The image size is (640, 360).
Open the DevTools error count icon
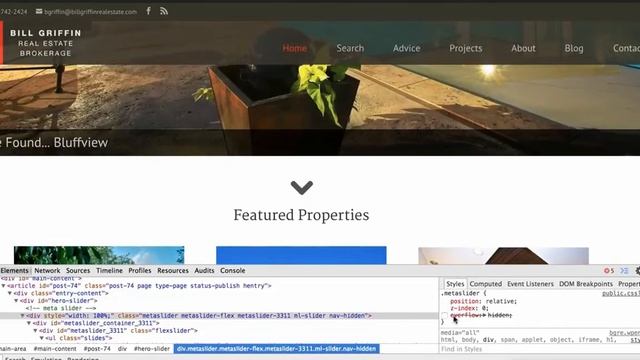click(609, 271)
